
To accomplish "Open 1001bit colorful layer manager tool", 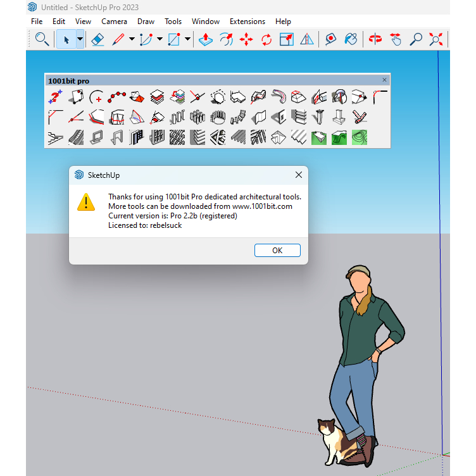I will point(177,97).
